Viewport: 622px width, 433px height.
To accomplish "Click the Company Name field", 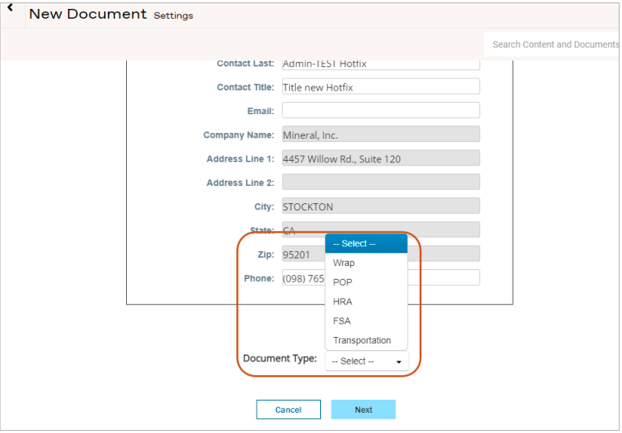I will click(x=381, y=134).
